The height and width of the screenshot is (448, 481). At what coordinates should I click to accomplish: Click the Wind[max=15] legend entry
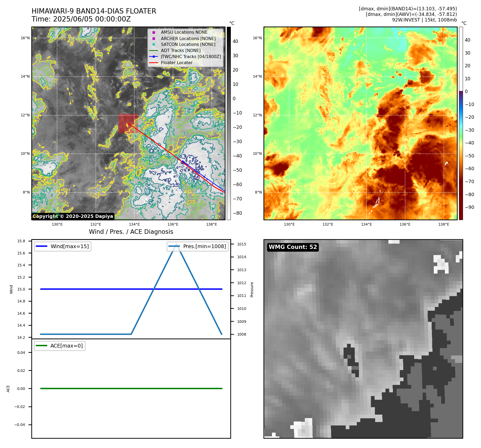63,246
